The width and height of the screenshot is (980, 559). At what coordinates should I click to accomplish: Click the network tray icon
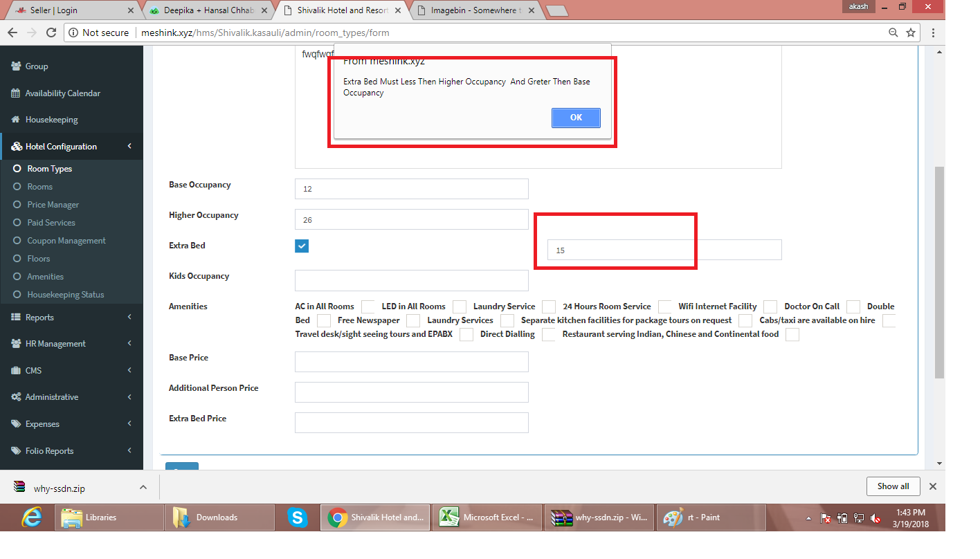coord(859,517)
